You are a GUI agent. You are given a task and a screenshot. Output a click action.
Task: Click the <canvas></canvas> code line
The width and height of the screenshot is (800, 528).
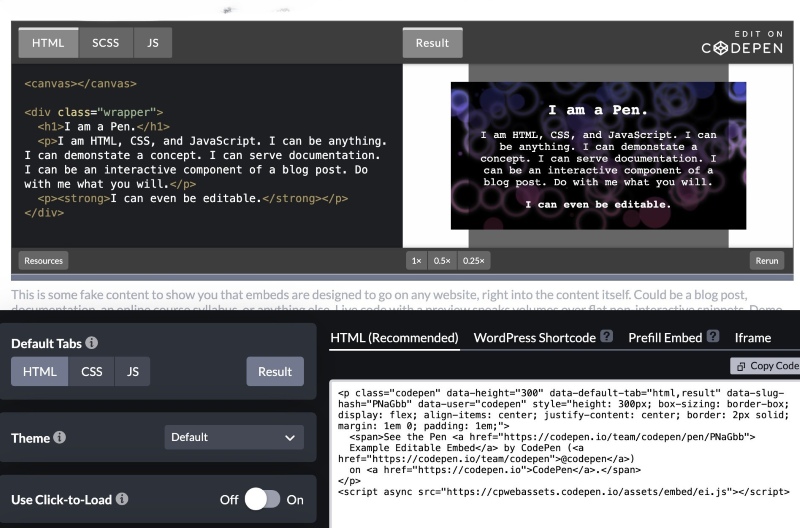point(81,84)
